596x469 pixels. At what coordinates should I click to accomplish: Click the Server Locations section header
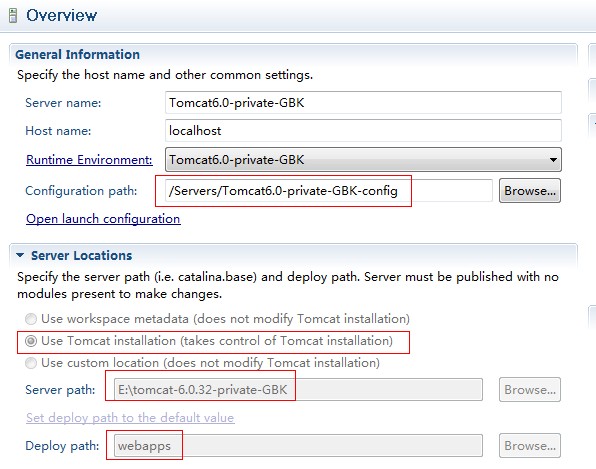click(x=81, y=255)
